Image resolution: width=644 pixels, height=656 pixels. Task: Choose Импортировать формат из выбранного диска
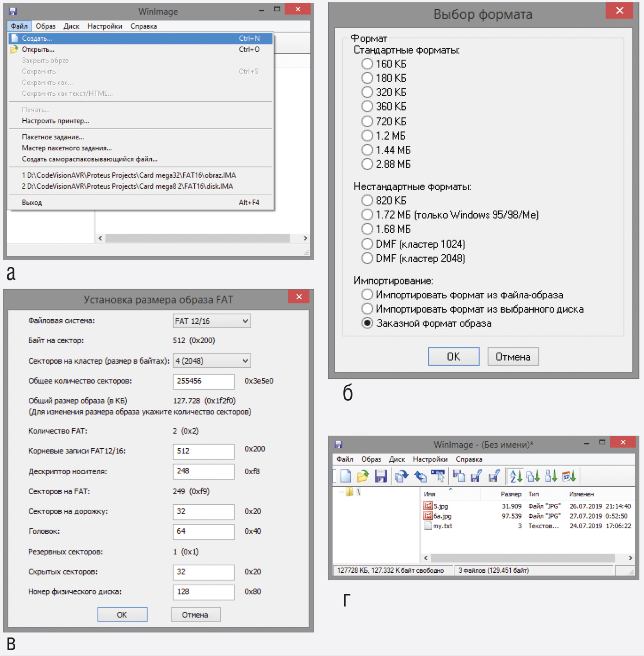(x=367, y=309)
